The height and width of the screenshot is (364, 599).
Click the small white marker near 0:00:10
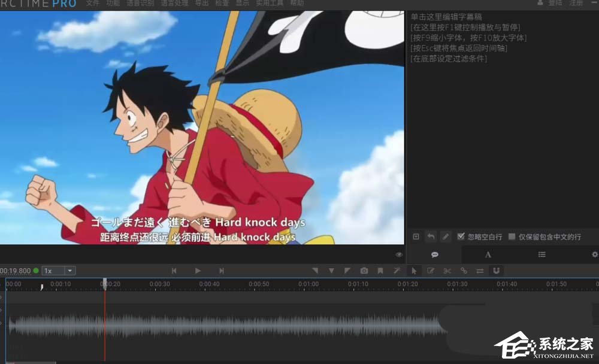point(42,286)
